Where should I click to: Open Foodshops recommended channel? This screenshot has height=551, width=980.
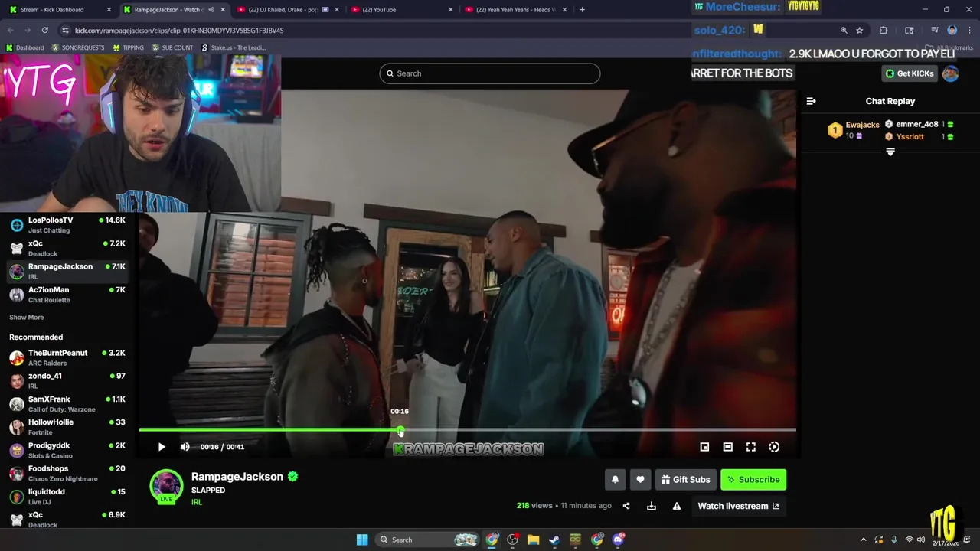pyautogui.click(x=67, y=473)
